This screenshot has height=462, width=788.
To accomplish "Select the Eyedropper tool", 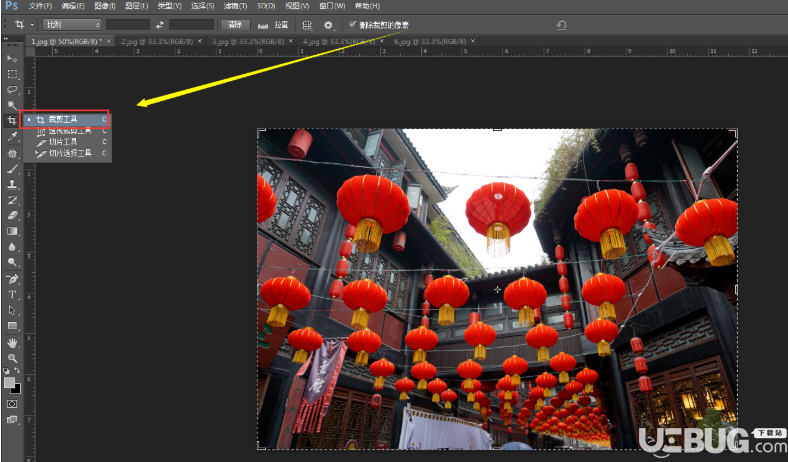I will (12, 136).
